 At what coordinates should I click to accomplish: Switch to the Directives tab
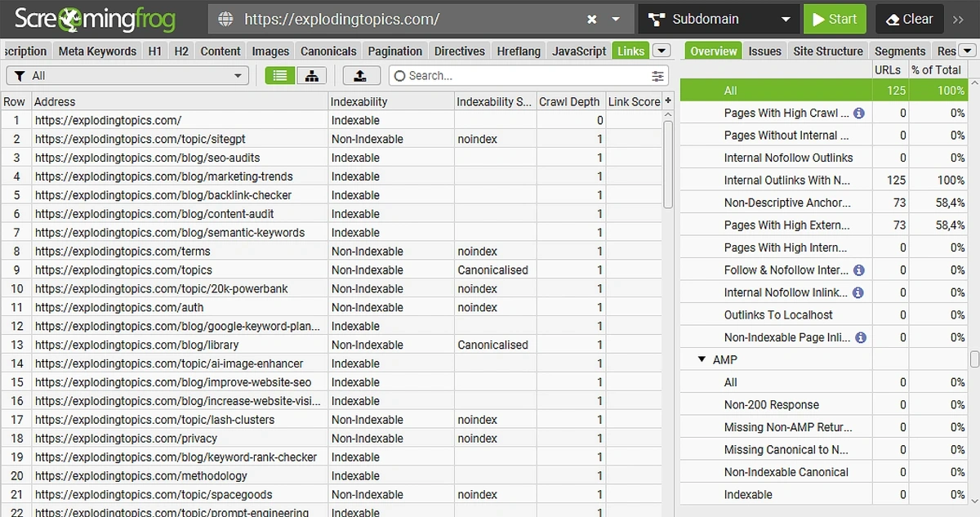point(460,51)
